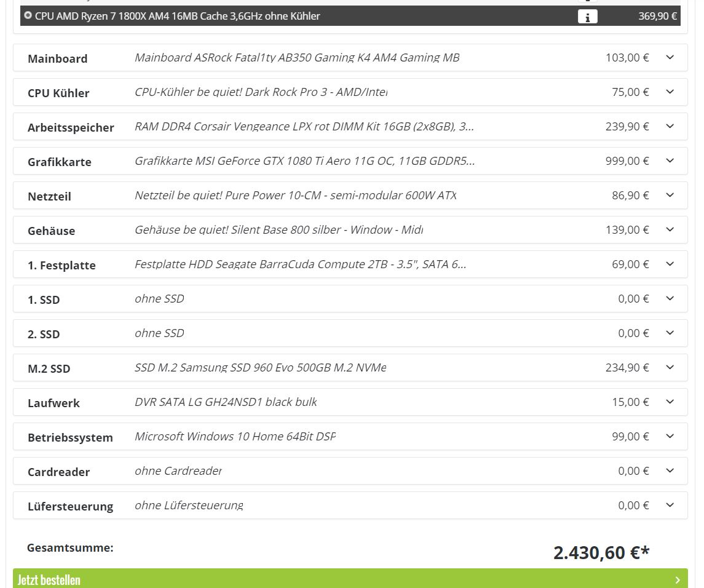Expand the Arbeitsspeicher row chevron

coord(670,126)
